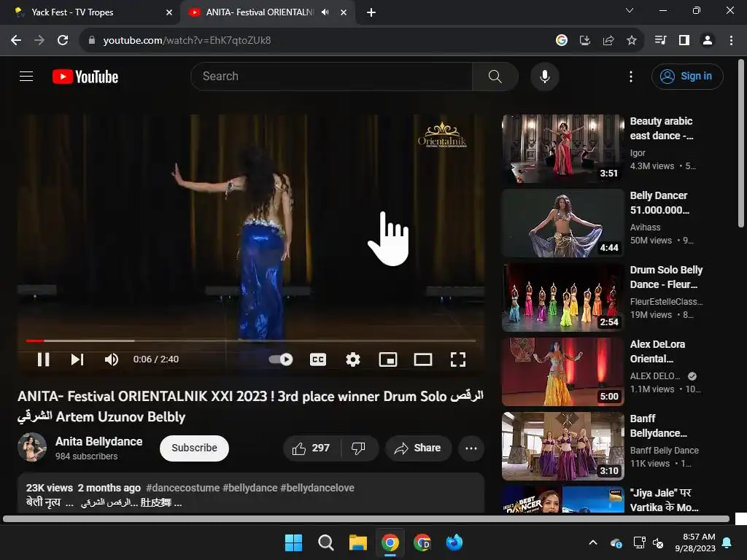The height and width of the screenshot is (560, 747).
Task: Open Anita Bellydance channel avatar
Action: pos(32,447)
